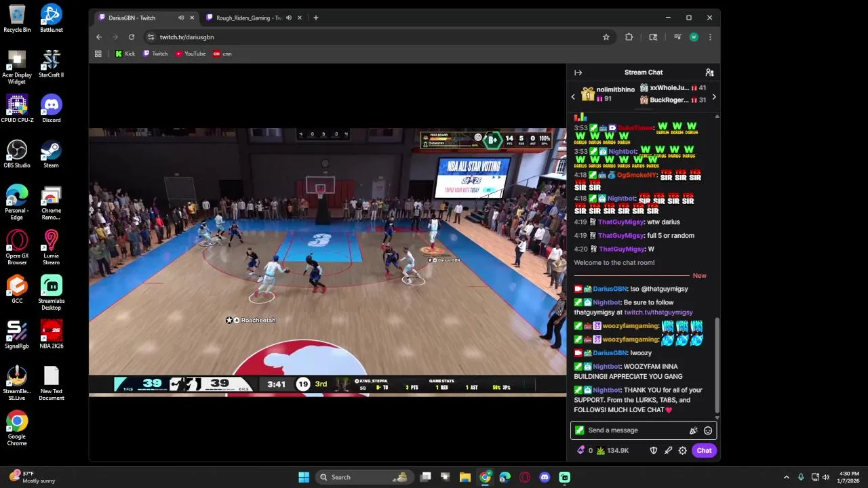Open File Explorer from the taskbar
Image resolution: width=868 pixels, height=488 pixels.
(465, 477)
